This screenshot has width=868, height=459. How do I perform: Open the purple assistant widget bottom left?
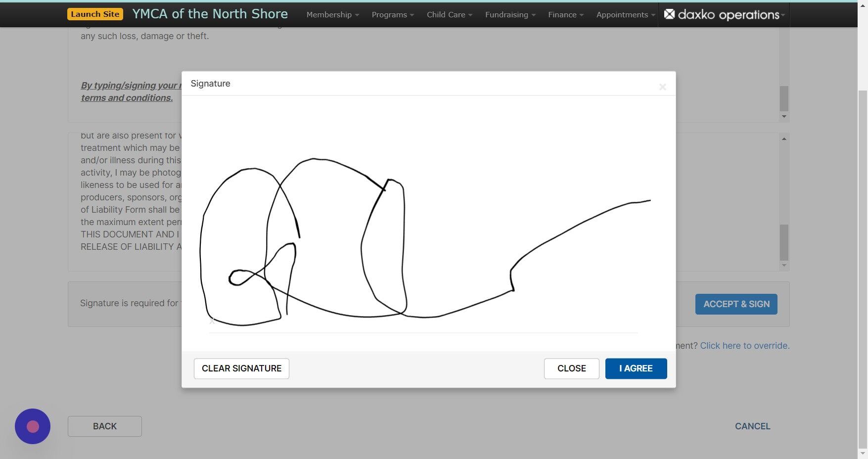pos(32,426)
